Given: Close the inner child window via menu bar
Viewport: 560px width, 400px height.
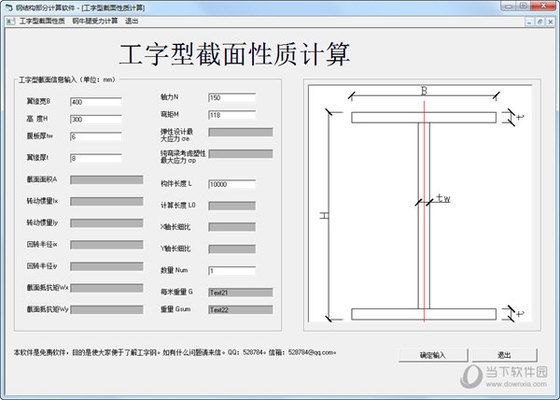Looking at the screenshot, I should (551, 22).
